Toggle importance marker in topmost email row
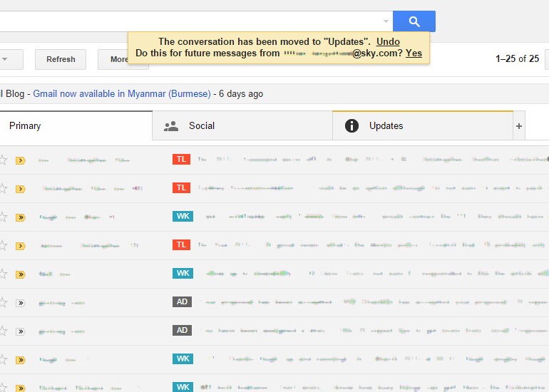 pyautogui.click(x=20, y=160)
